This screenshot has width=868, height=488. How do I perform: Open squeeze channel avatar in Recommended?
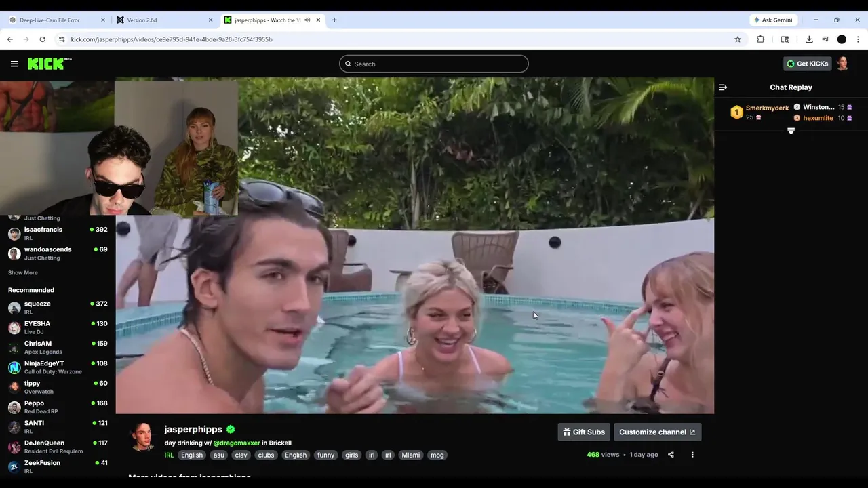tap(14, 308)
